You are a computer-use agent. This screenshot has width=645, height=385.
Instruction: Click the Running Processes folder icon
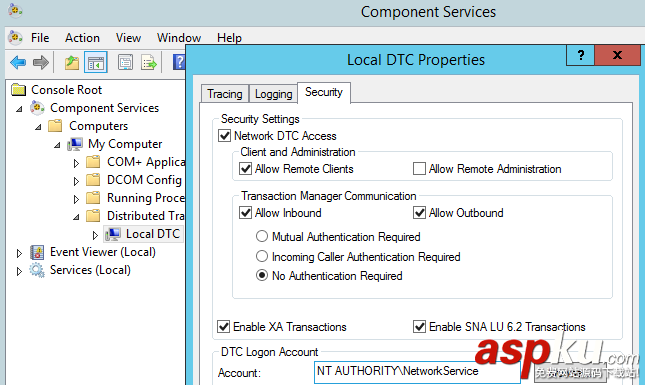tap(93, 198)
